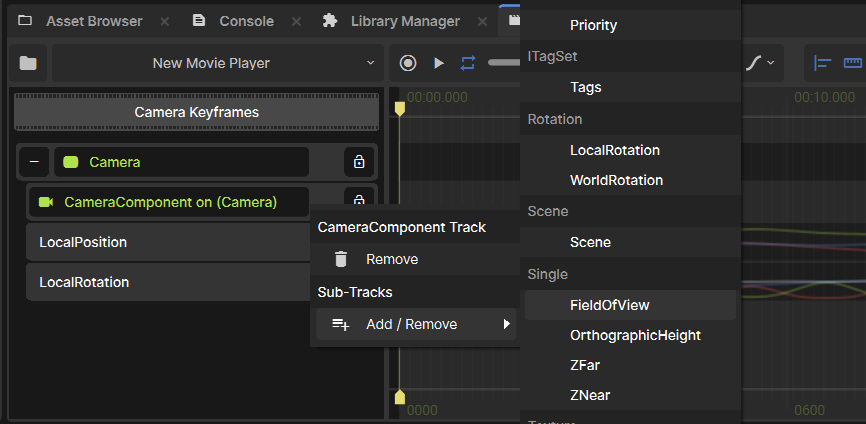866x424 pixels.
Task: Click the Camera Keyframes clip header button
Action: pyautogui.click(x=196, y=112)
